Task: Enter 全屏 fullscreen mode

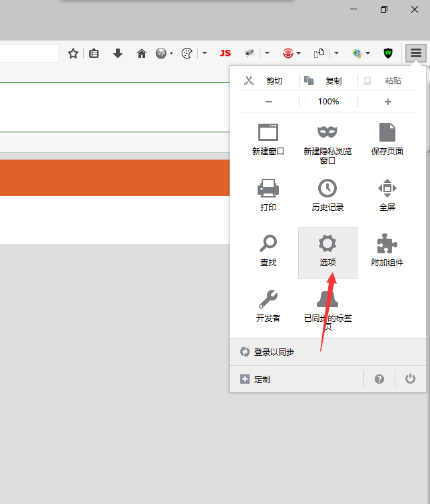Action: pyautogui.click(x=387, y=195)
